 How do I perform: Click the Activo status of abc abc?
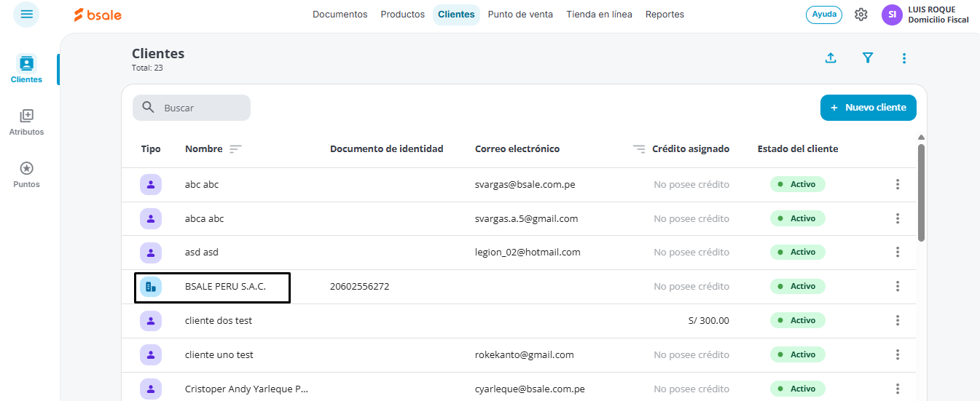point(798,185)
